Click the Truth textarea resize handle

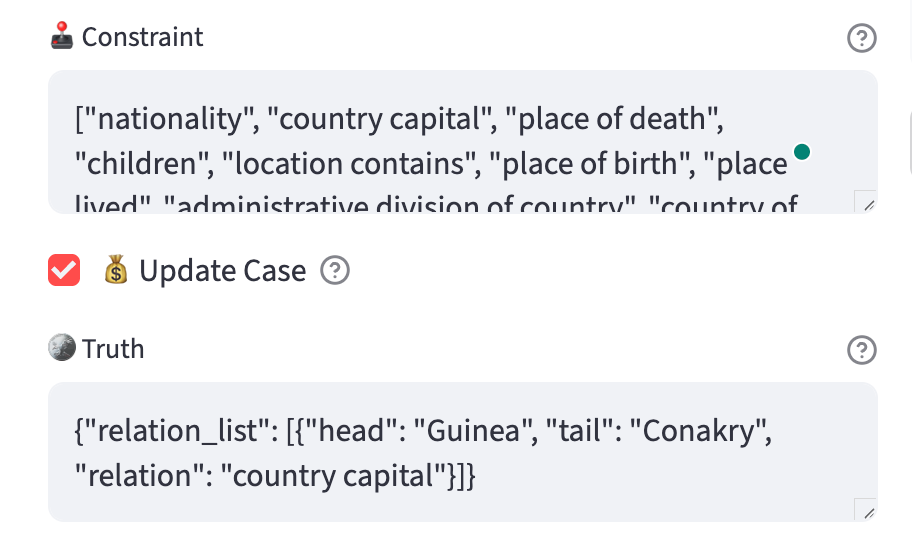865,509
